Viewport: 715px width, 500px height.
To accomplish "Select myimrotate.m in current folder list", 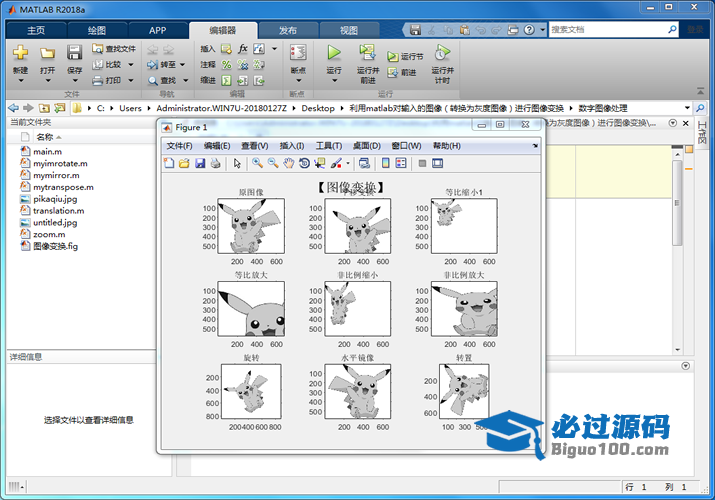I will coord(60,163).
